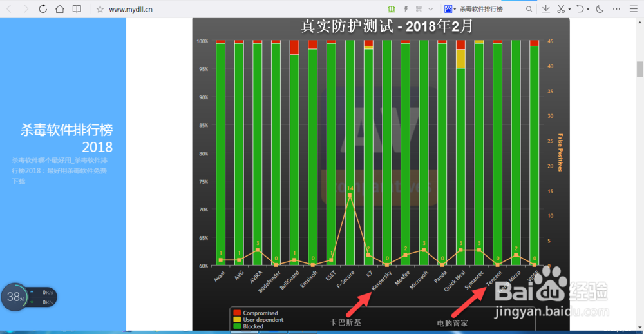The width and height of the screenshot is (644, 334).
Task: Open the downloads icon
Action: pyautogui.click(x=546, y=9)
